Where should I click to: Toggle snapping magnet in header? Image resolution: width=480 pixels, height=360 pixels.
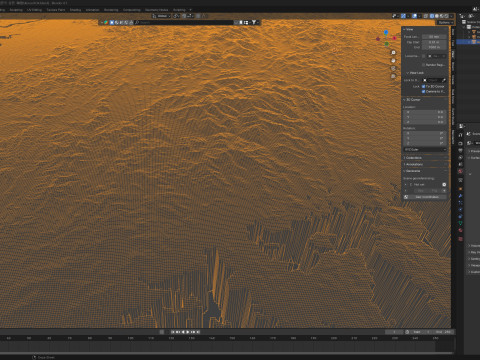point(184,16)
